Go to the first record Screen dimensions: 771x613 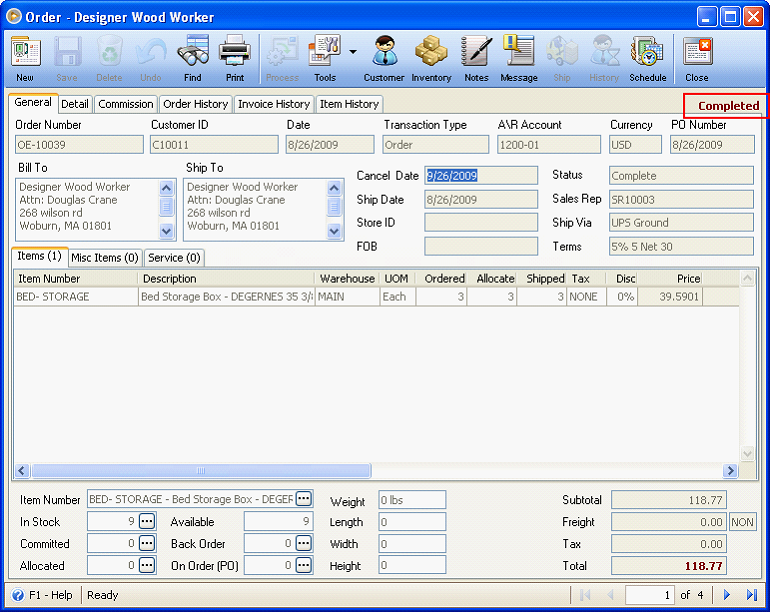[585, 595]
